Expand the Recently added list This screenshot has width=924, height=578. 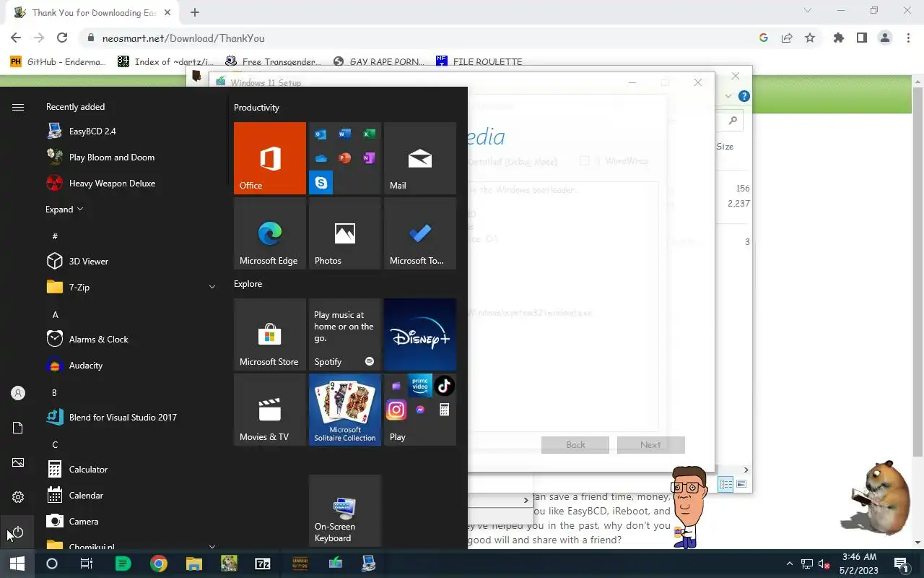[x=64, y=210]
